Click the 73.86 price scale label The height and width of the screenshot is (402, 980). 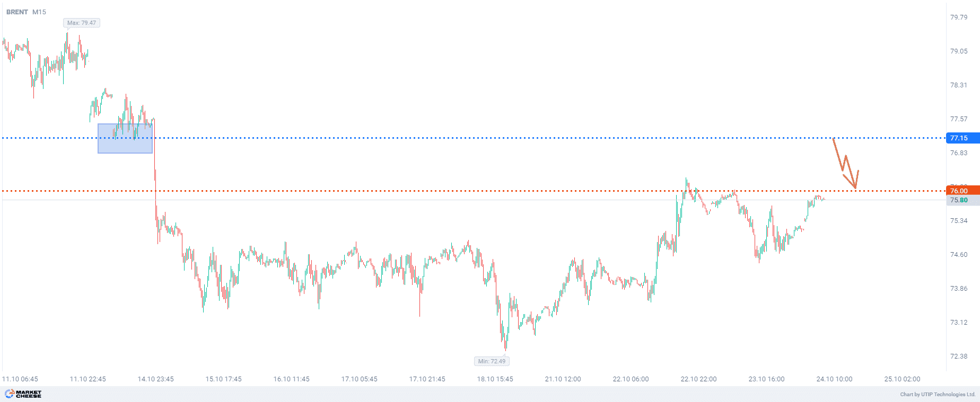(958, 289)
